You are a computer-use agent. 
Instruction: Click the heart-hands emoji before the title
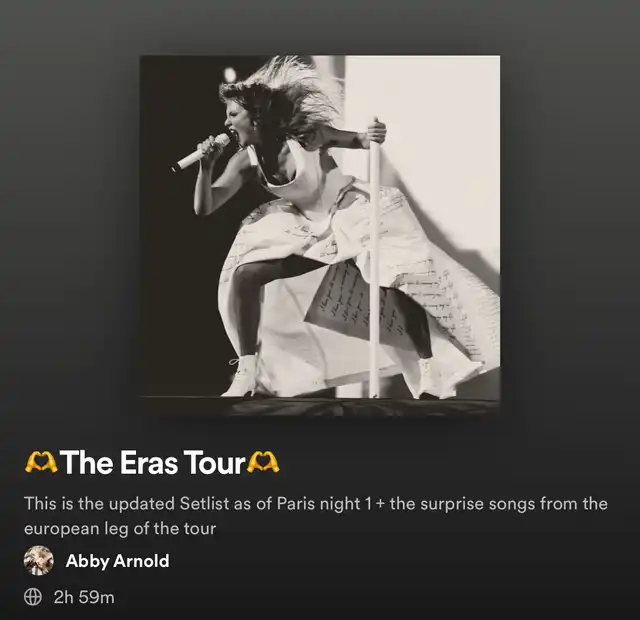point(41,463)
